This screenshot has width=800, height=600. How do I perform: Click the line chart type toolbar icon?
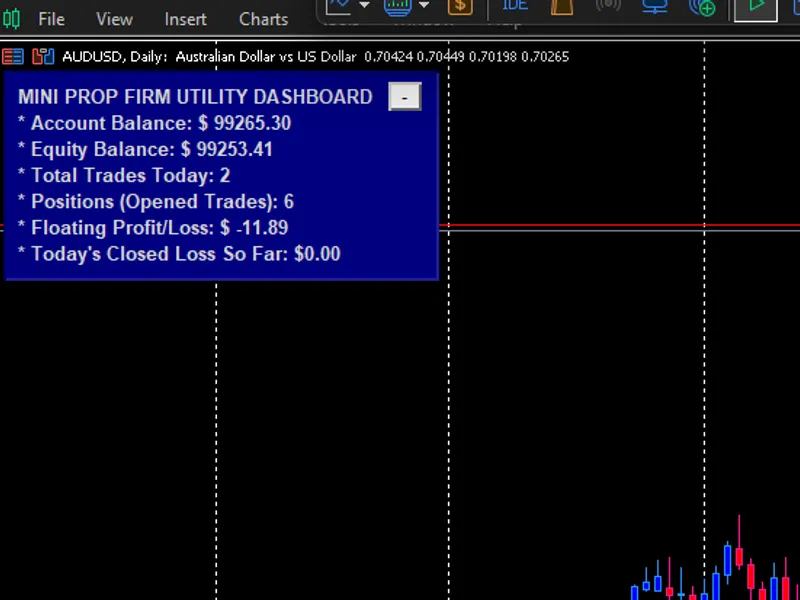338,7
